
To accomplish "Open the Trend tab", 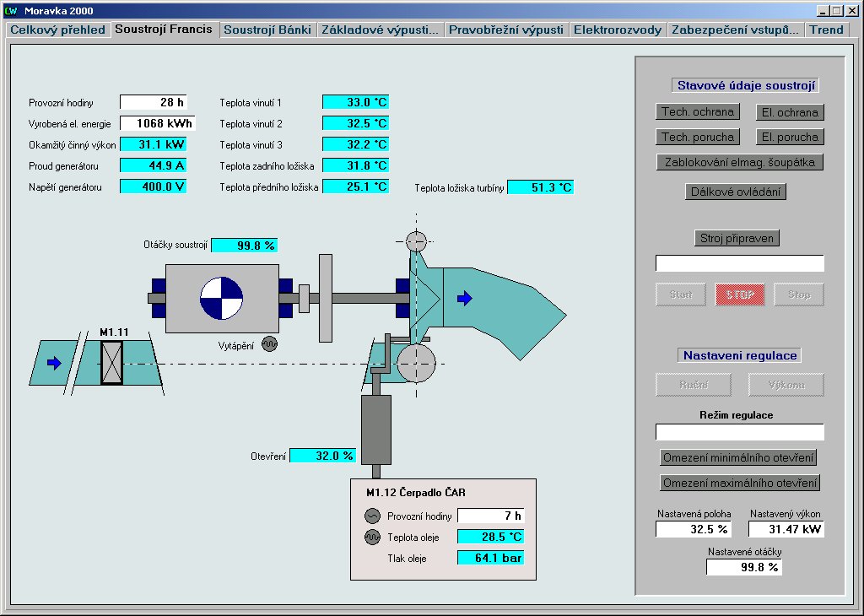I will pyautogui.click(x=826, y=30).
